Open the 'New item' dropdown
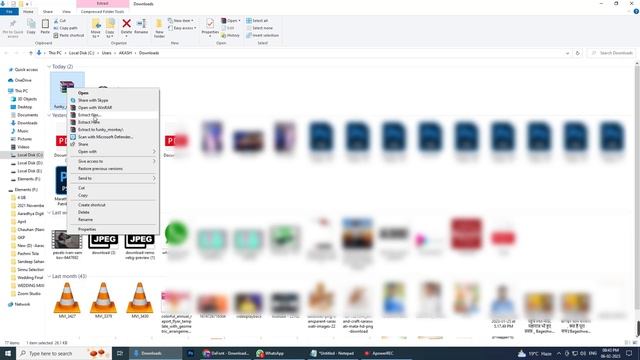This screenshot has width=640, height=360. [x=181, y=21]
